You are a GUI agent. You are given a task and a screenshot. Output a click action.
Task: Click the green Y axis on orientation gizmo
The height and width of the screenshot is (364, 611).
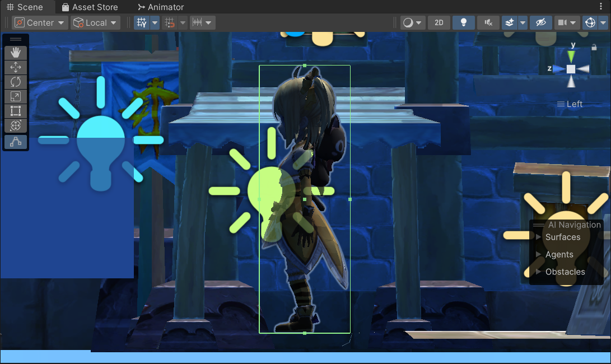point(571,55)
